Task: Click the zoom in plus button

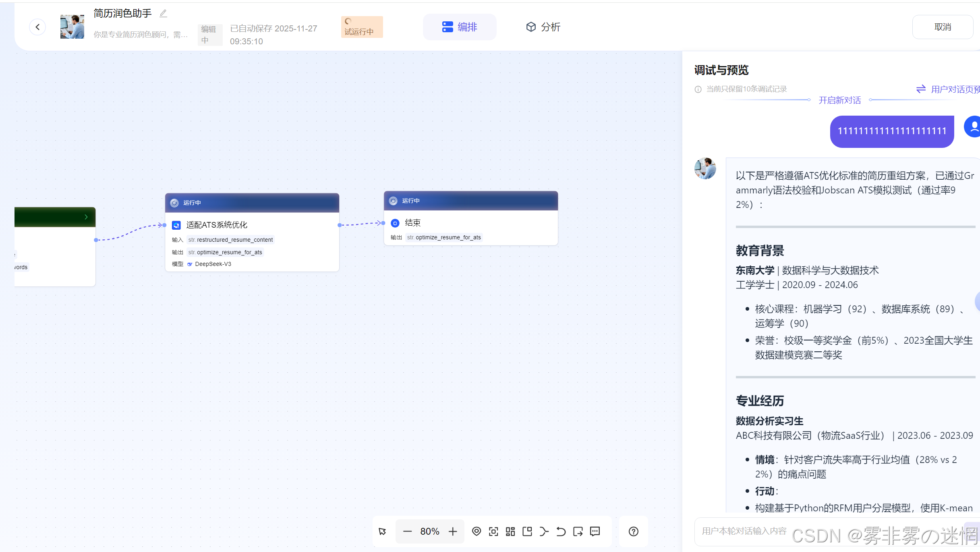Action: tap(453, 531)
